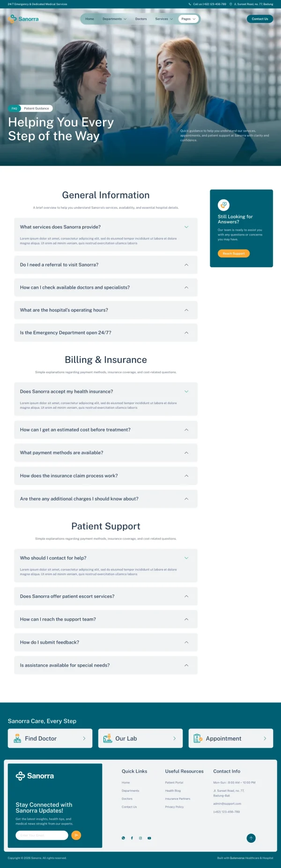Viewport: 281px width, 868px height.
Task: Click the Sanorra logo in header
Action: (24, 19)
